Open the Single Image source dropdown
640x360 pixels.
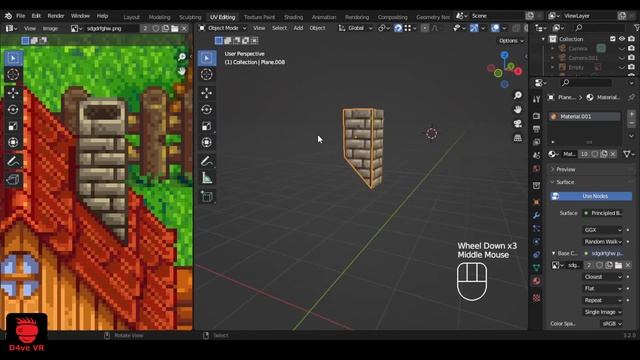[603, 312]
